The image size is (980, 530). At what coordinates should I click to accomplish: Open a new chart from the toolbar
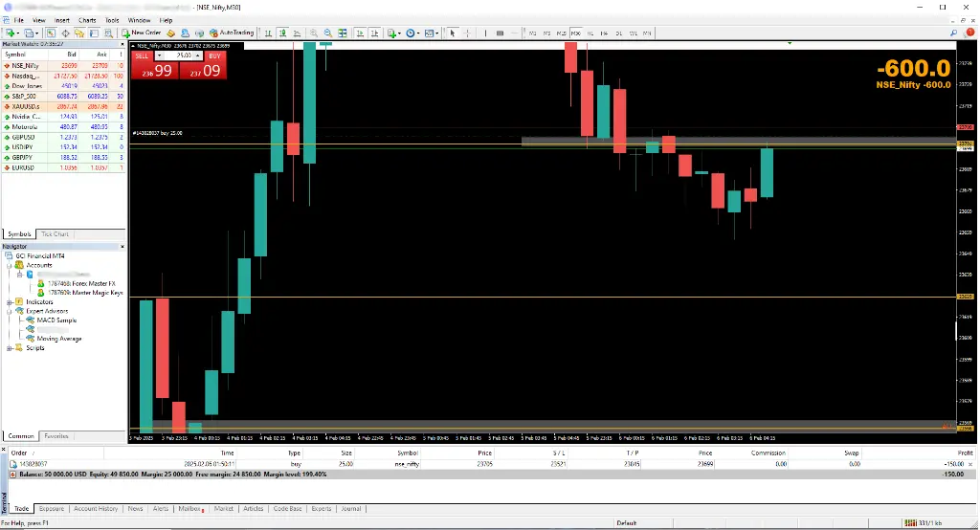click(x=10, y=33)
